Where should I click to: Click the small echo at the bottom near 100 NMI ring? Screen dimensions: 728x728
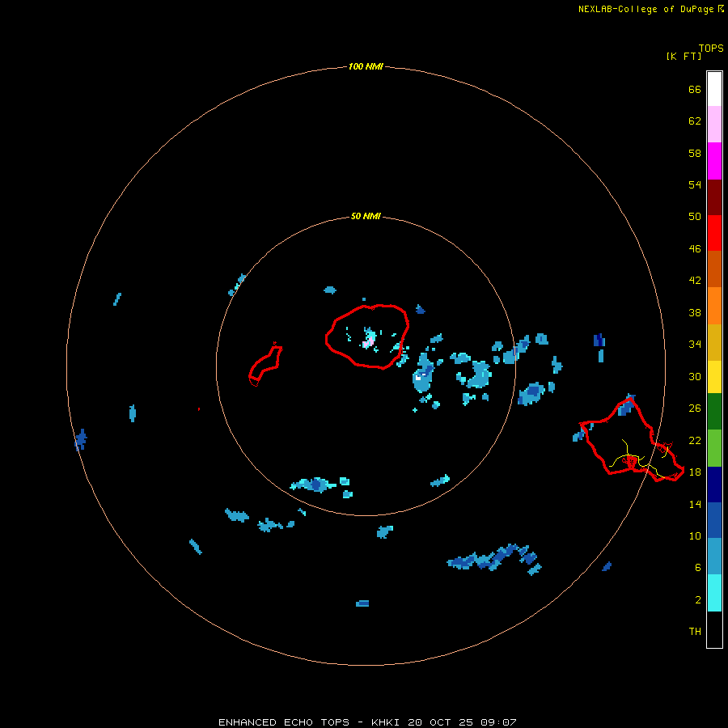click(x=362, y=603)
